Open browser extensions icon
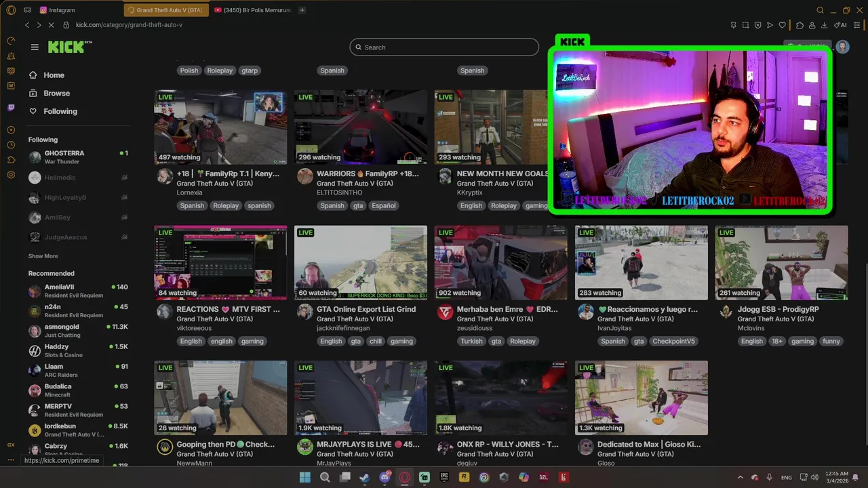The height and width of the screenshot is (488, 868). (800, 25)
